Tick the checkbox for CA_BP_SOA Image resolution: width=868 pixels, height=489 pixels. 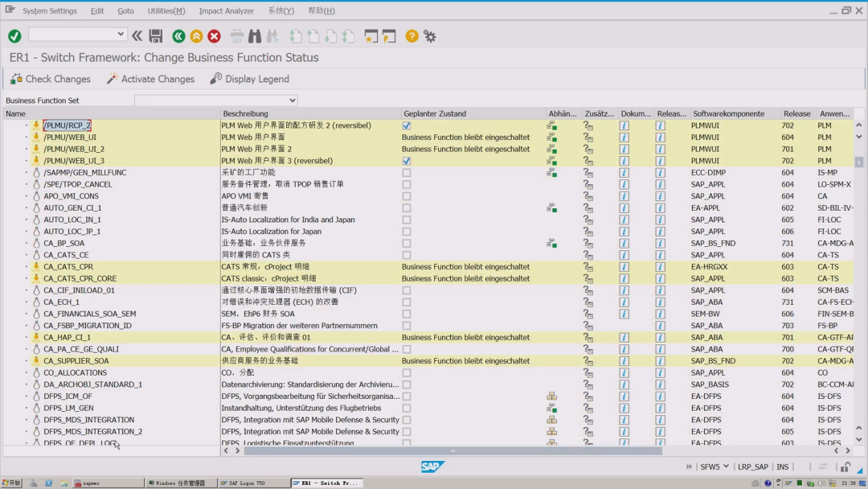[x=407, y=243]
